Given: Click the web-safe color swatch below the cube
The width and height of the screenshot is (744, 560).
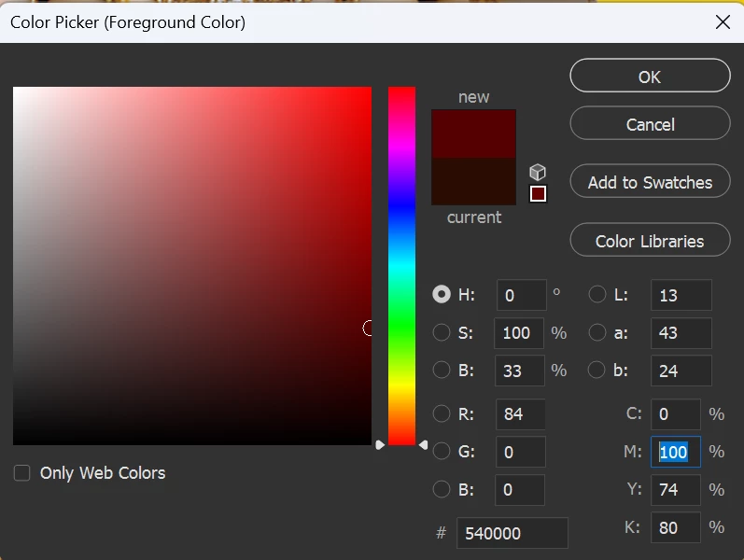Looking at the screenshot, I should click(538, 193).
